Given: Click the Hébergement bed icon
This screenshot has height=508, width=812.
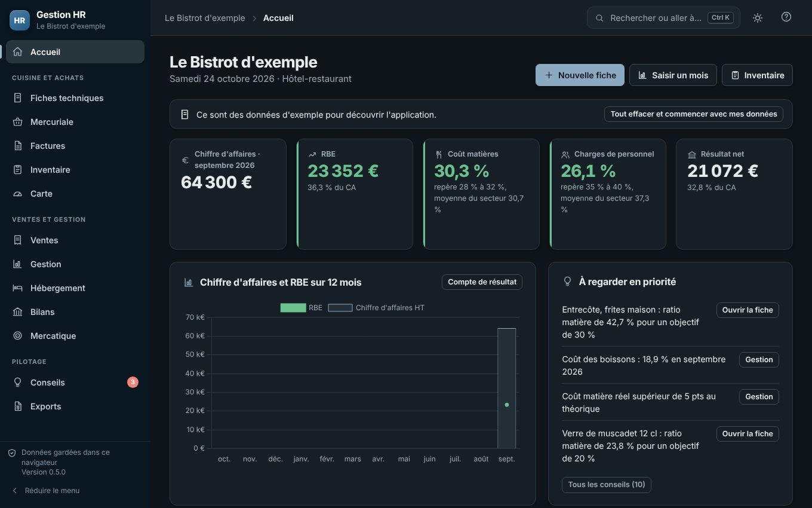Looking at the screenshot, I should (18, 288).
